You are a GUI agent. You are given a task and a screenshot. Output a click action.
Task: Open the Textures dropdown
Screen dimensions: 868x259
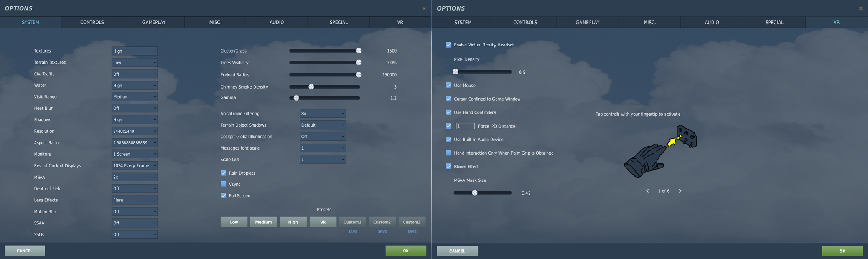coord(135,51)
